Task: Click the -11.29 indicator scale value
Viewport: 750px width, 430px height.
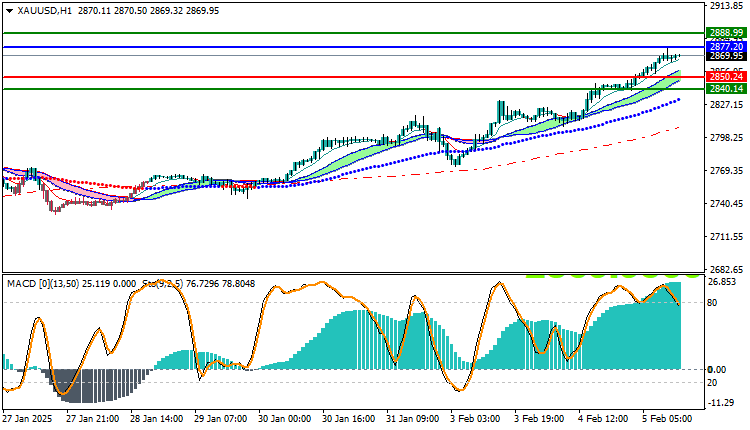Action: click(723, 403)
